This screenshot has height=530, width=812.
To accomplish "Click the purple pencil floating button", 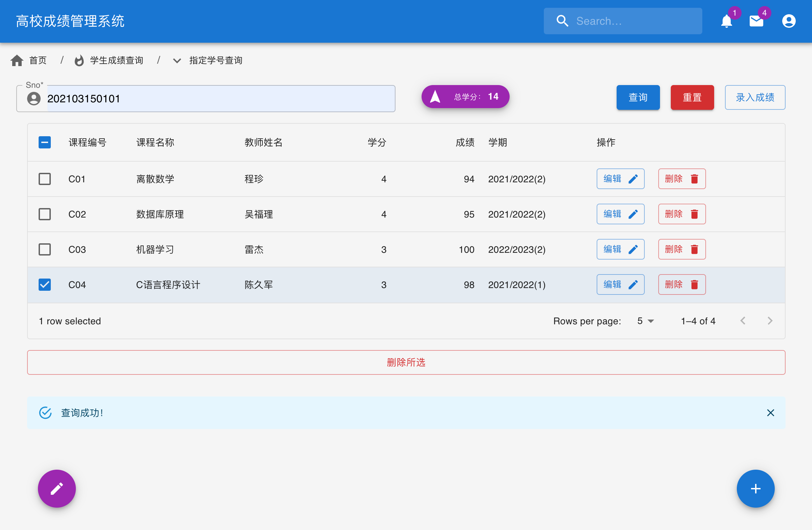I will (57, 488).
